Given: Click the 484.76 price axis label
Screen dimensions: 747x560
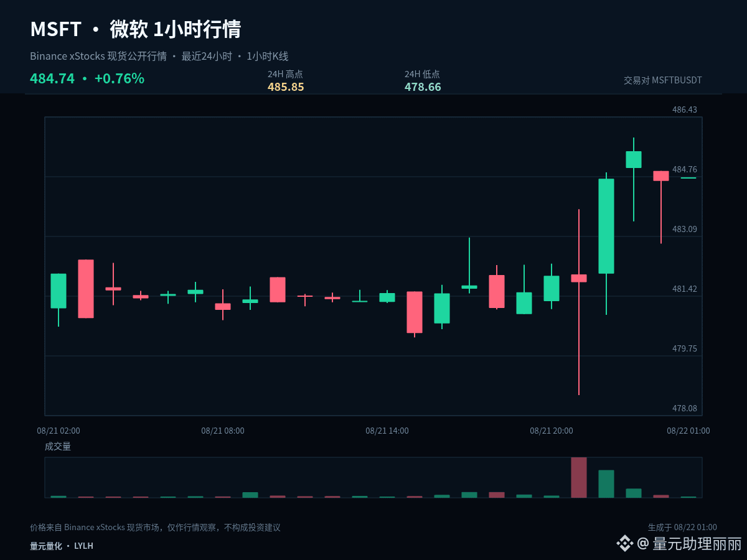Looking at the screenshot, I should 685,169.
